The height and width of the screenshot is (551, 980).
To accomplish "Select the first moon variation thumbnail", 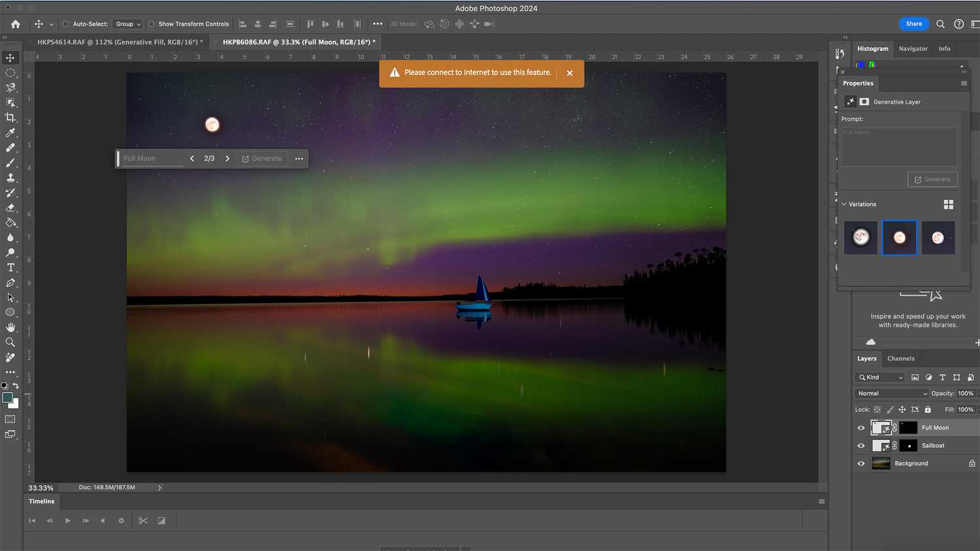I will tap(860, 238).
